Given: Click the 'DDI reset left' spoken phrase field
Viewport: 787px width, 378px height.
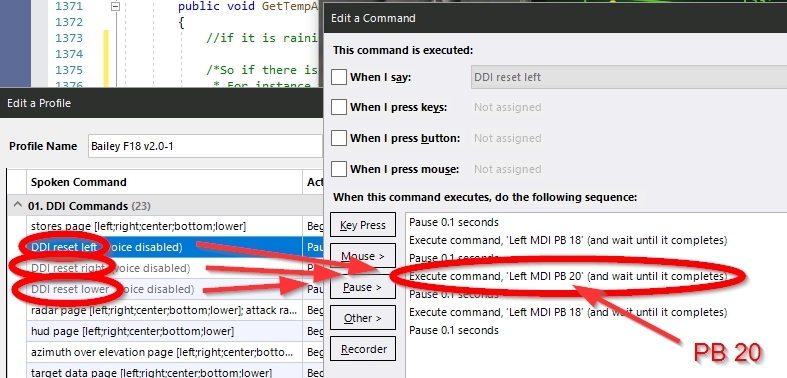Looking at the screenshot, I should (x=629, y=77).
